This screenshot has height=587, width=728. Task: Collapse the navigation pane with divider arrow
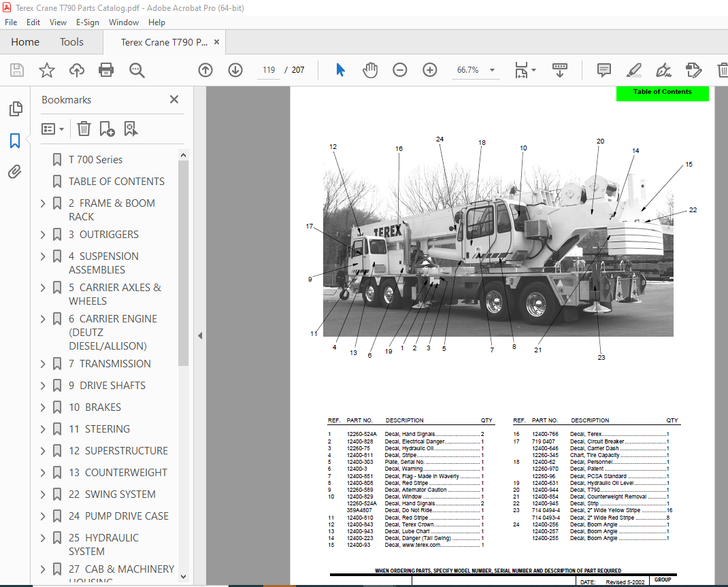[x=200, y=335]
